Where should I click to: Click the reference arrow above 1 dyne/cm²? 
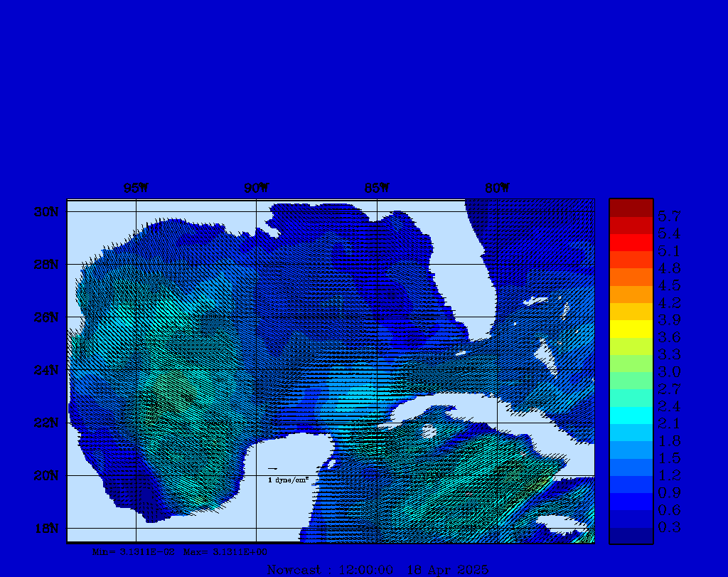pos(272,469)
